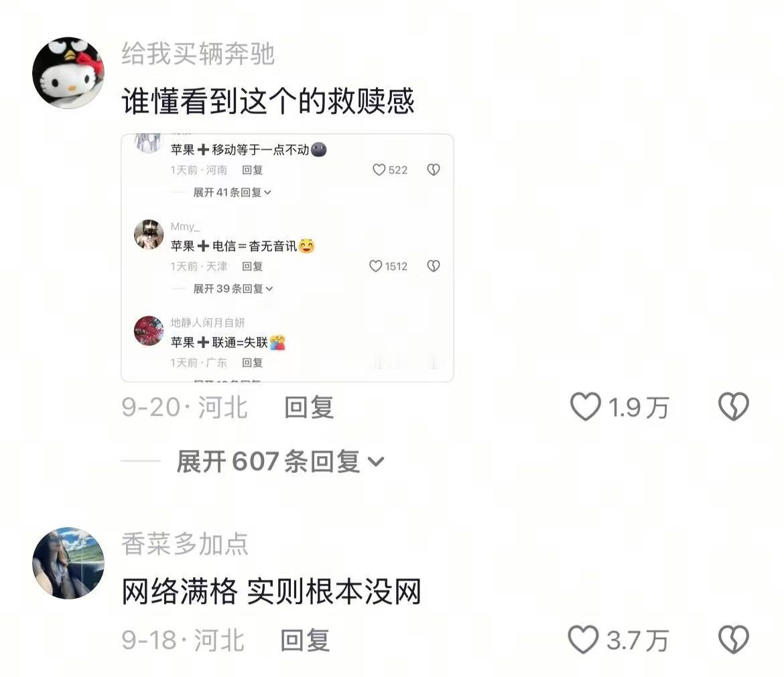Dislike the 9-20 河北 comment
784x677 pixels.
click(x=734, y=406)
